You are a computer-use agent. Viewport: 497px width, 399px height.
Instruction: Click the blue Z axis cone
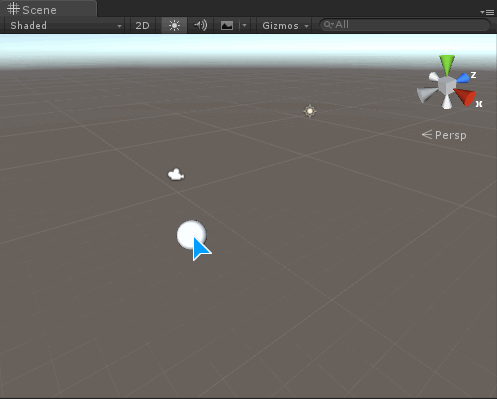463,78
